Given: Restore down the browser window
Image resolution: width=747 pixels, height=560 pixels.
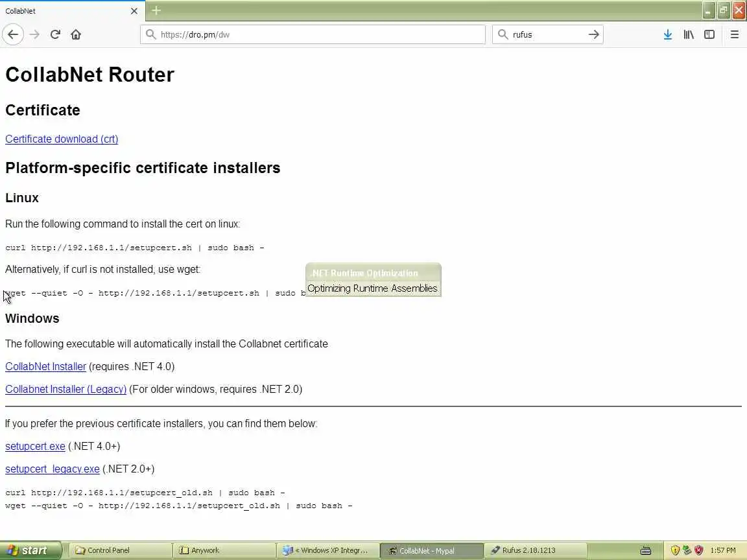Looking at the screenshot, I should (x=724, y=10).
